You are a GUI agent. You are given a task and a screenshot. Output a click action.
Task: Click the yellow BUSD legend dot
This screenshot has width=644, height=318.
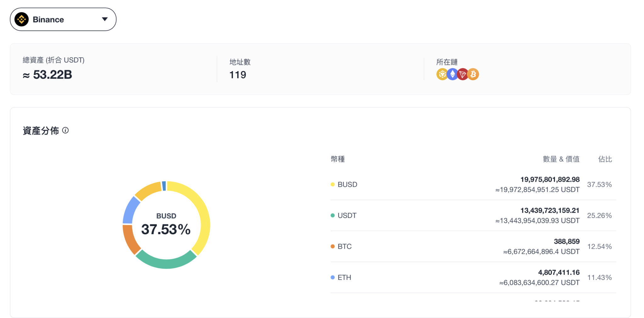pos(333,185)
